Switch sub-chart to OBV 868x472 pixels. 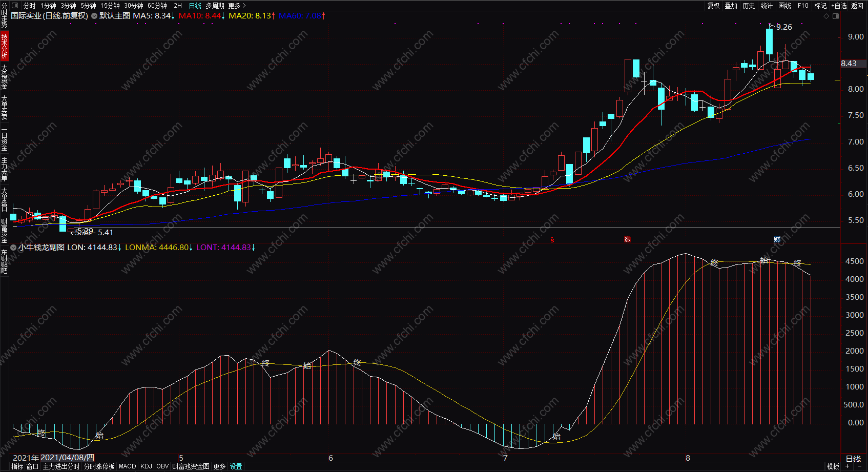click(x=162, y=467)
